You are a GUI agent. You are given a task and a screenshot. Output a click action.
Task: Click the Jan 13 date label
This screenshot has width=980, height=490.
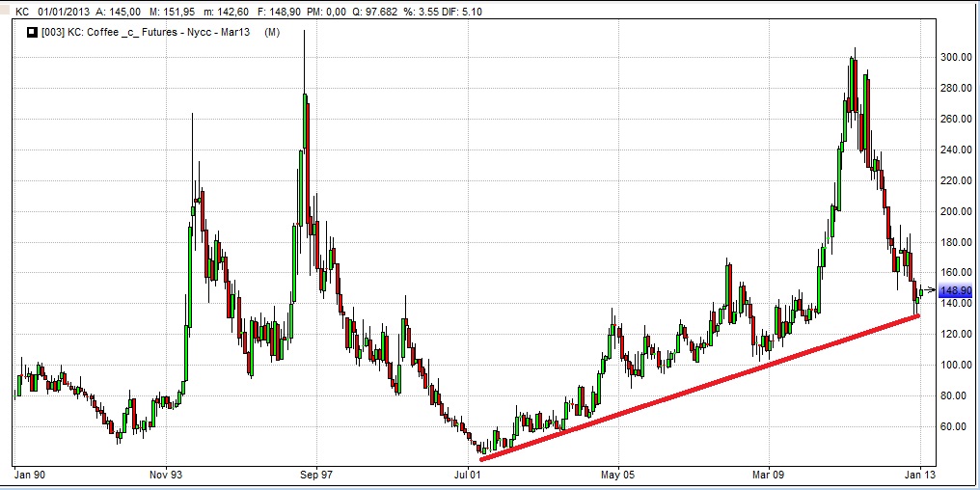point(919,474)
